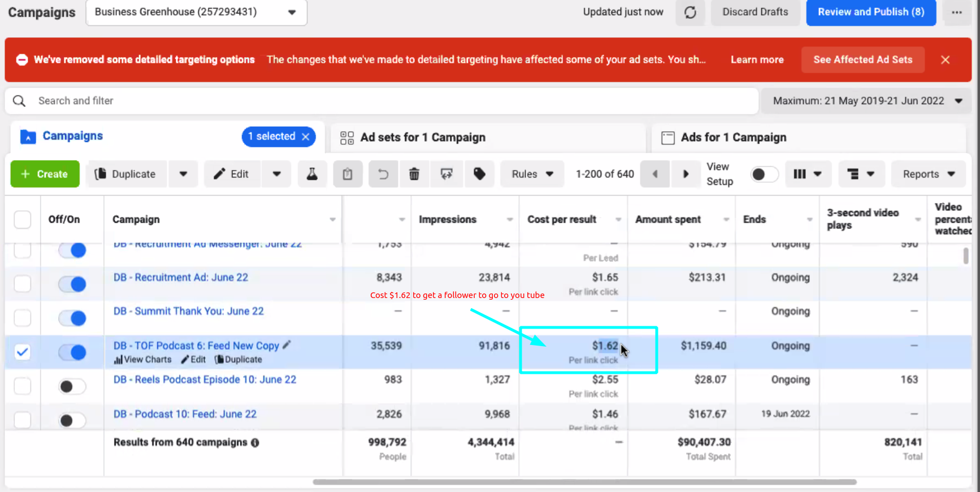Click the horizontal scrollbar under the table
The width and height of the screenshot is (980, 492).
tap(584, 482)
